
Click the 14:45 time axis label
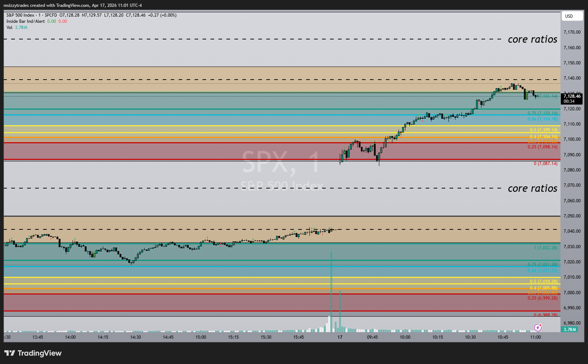168,337
